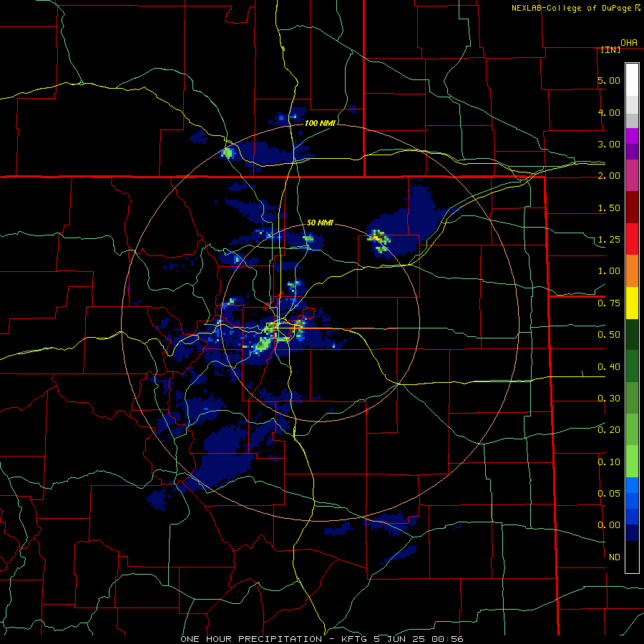This screenshot has height=644, width=644.
Task: Click the [IN] units label
Action: pyautogui.click(x=610, y=50)
